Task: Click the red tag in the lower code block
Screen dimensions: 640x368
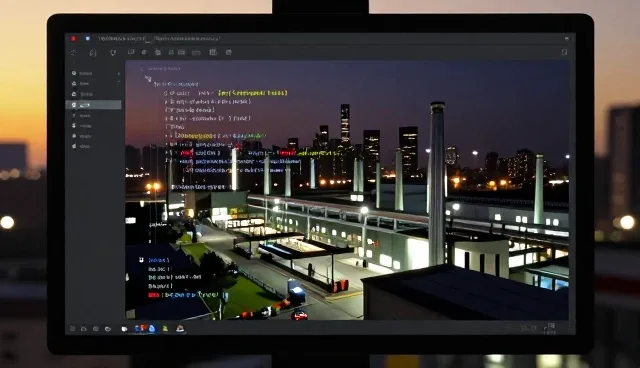Action: (x=154, y=295)
